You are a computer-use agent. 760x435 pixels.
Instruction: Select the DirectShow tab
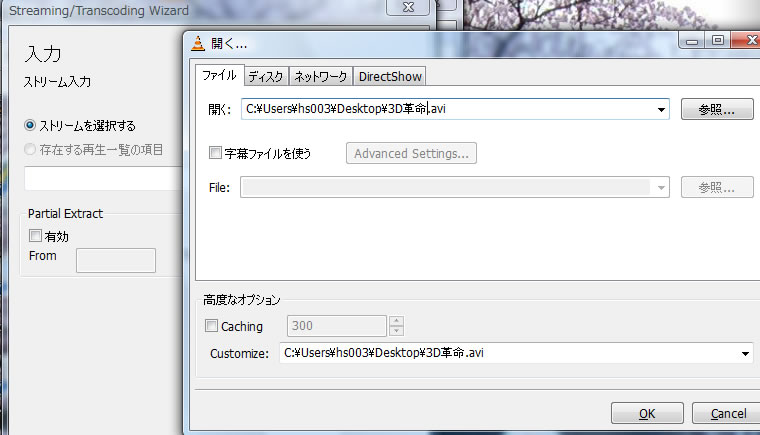[x=390, y=77]
